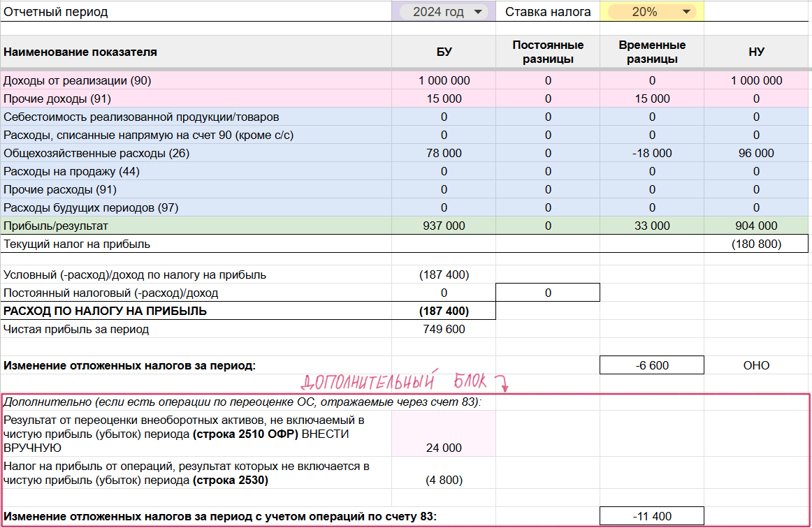Image resolution: width=812 pixels, height=528 pixels.
Task: Click the Постоянные разницы column header
Action: coord(548,52)
